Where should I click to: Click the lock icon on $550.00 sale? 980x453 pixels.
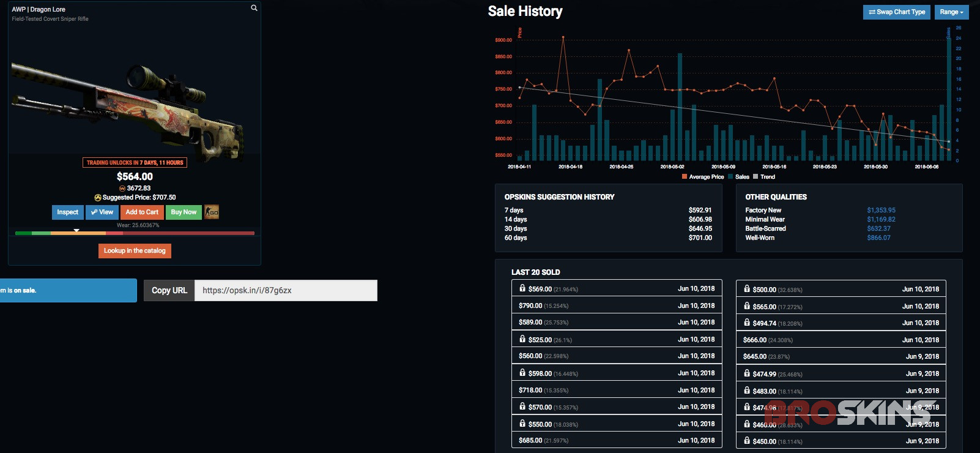coord(522,423)
